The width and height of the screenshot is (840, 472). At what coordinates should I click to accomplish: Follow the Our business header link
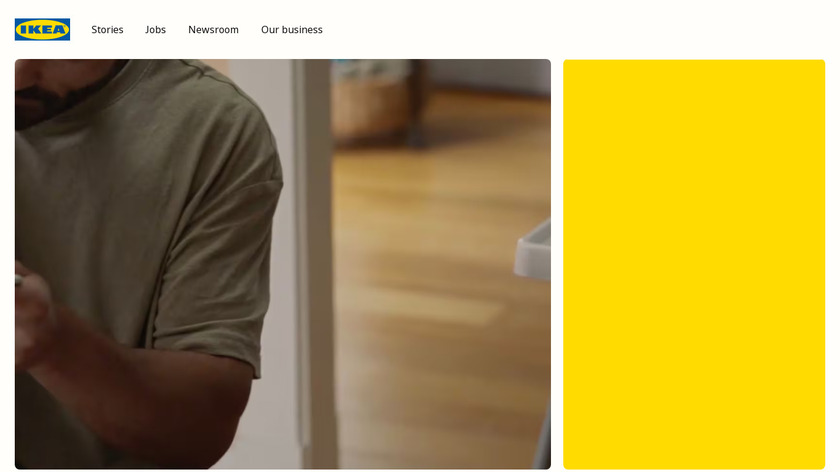(x=291, y=29)
